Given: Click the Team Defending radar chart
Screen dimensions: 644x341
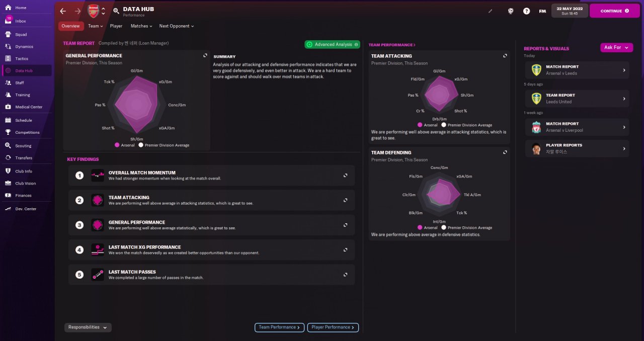Looking at the screenshot, I should pos(439,194).
